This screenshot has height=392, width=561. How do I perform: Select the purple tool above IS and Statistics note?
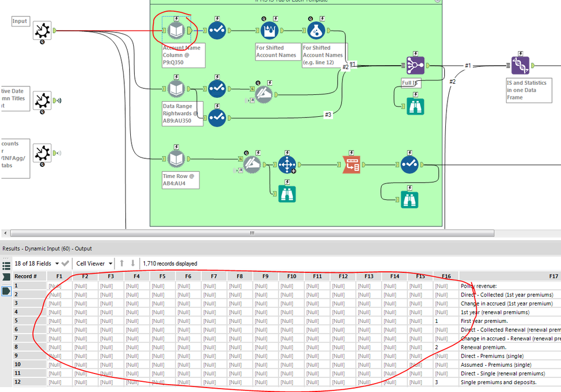521,66
